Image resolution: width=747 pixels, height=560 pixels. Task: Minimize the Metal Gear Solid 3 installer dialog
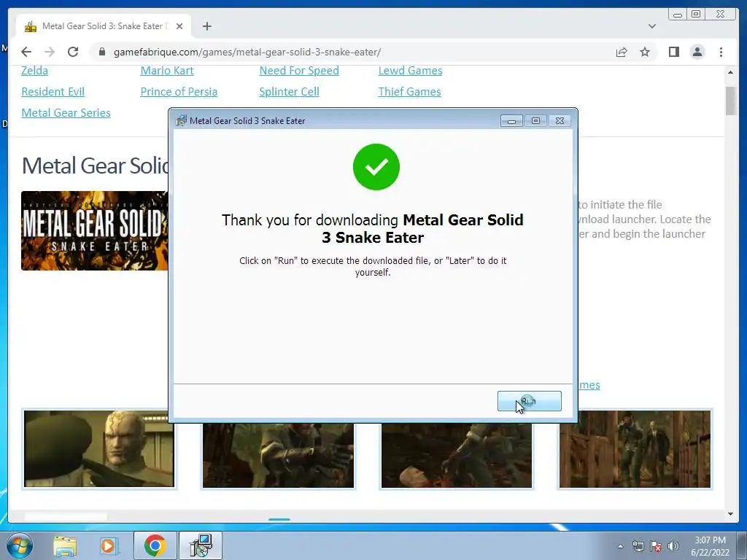click(511, 121)
